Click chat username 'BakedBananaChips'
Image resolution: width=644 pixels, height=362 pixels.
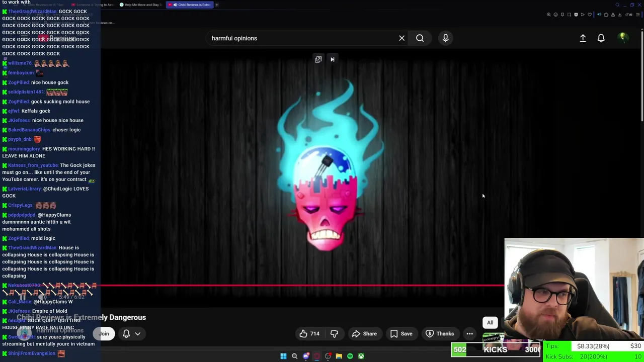[29, 130]
